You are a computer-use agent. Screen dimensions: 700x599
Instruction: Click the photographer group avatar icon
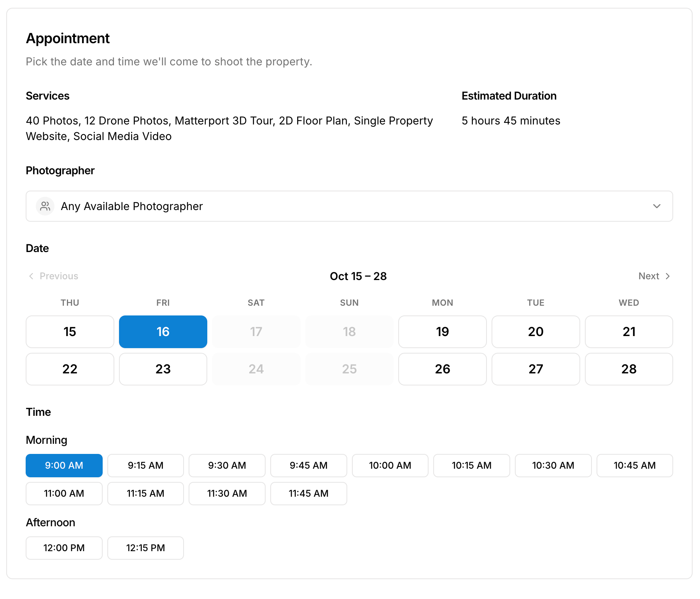click(x=45, y=206)
